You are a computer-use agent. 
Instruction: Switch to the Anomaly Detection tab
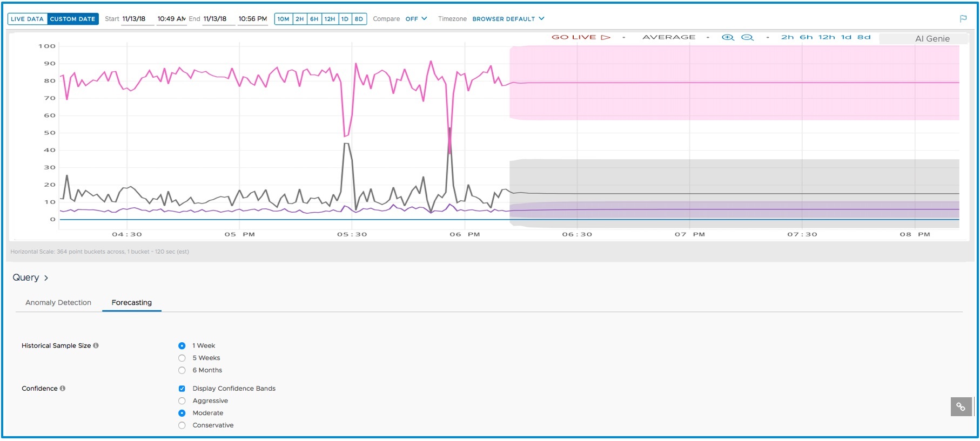[58, 303]
